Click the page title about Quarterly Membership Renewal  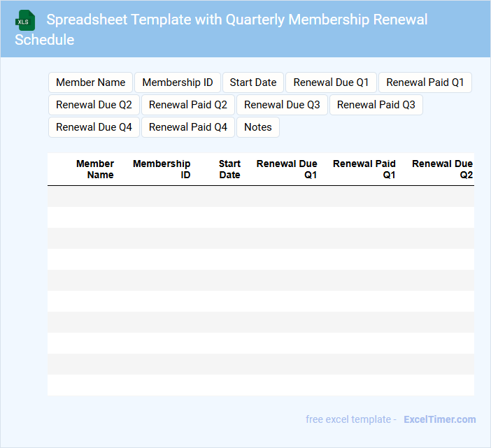(221, 29)
